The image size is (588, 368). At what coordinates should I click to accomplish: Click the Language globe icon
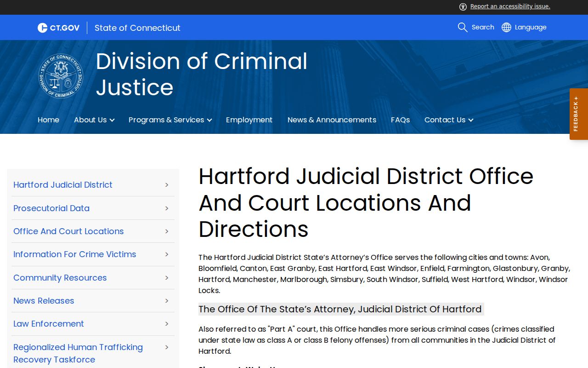pyautogui.click(x=506, y=27)
